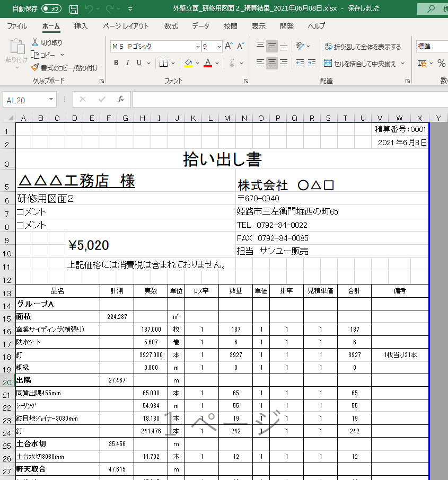
Task: Toggle the middle vertical alignment icon
Action: coord(272,46)
